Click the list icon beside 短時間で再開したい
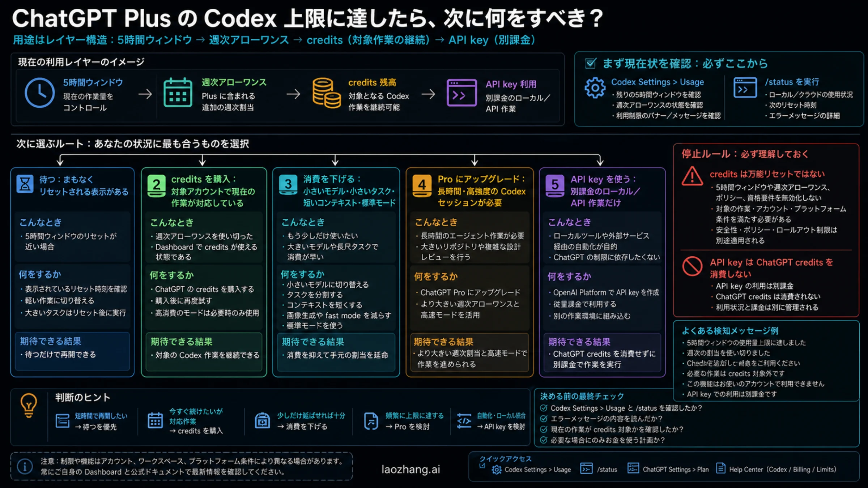 click(63, 421)
